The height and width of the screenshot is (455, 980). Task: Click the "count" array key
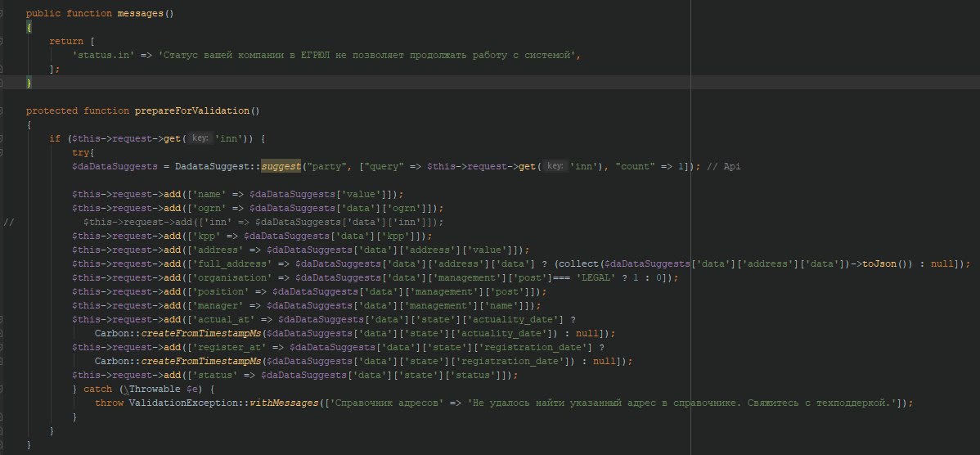pos(635,167)
